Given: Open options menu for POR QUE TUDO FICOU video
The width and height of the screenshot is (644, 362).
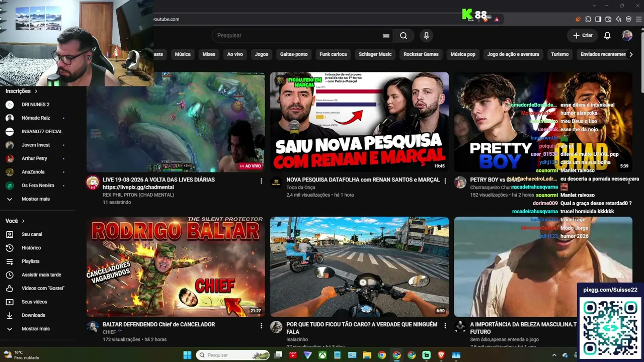Looking at the screenshot, I should coord(445,325).
